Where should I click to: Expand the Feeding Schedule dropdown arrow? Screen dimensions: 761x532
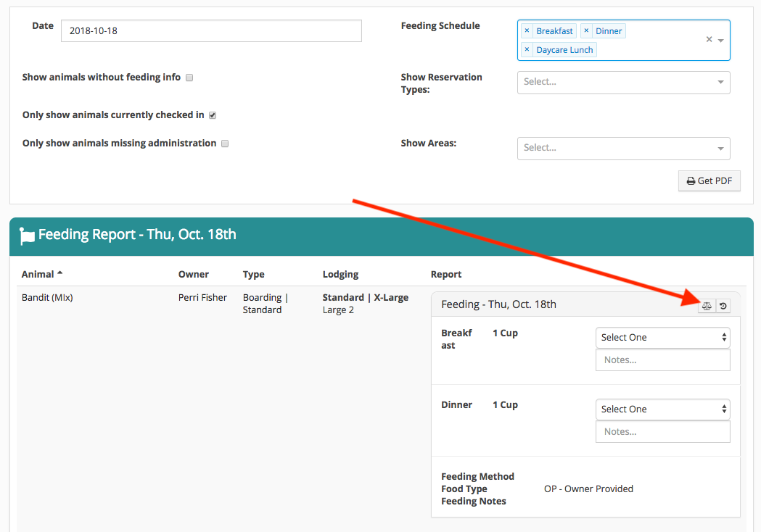point(720,41)
